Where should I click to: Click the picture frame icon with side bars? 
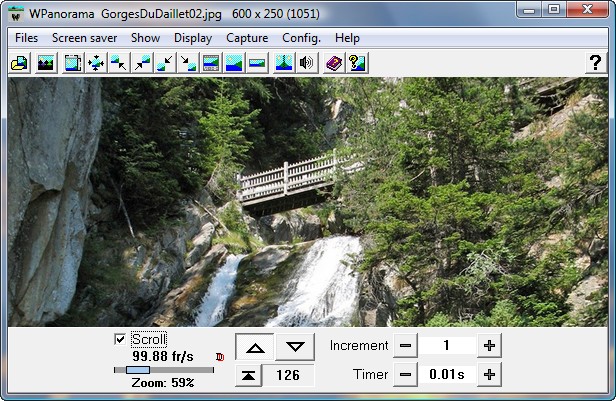click(x=73, y=63)
